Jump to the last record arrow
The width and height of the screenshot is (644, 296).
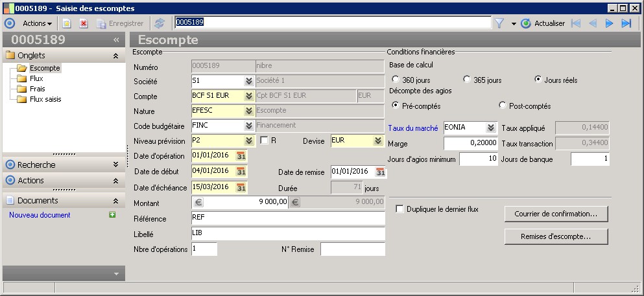pos(626,23)
